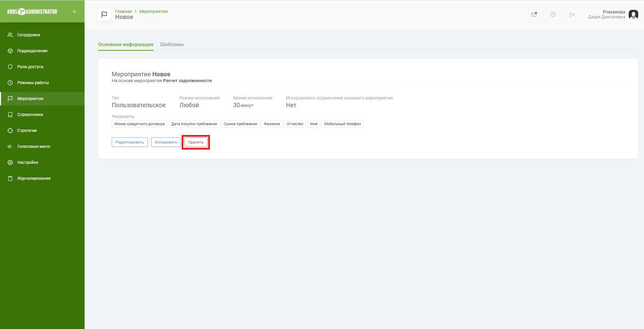Viewport: 644px width, 329px height.
Task: Switch to the Шаблоны tab
Action: tap(172, 44)
